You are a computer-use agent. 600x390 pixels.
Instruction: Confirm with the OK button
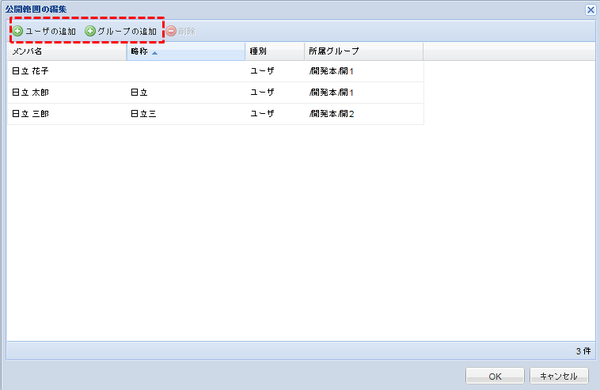pyautogui.click(x=495, y=376)
